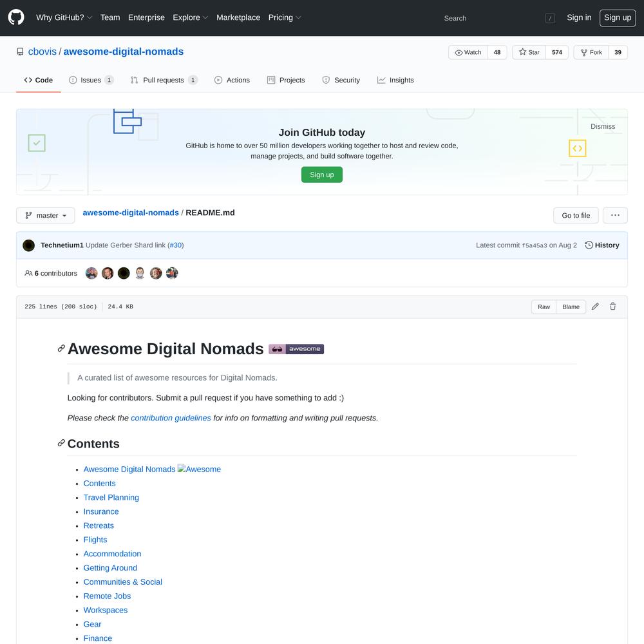Open the Enterprise page
The width and height of the screenshot is (644, 644).
(146, 17)
